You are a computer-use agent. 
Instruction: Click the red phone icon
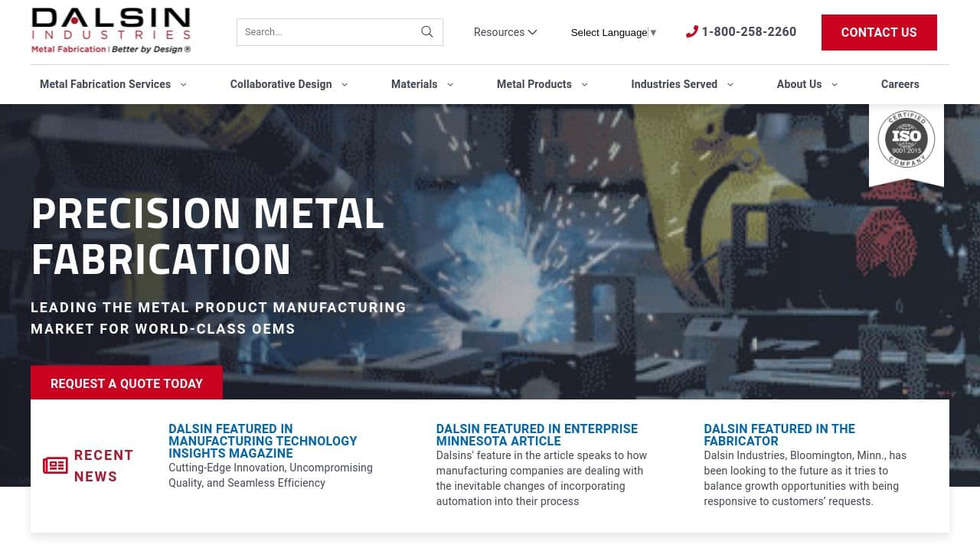click(x=692, y=31)
